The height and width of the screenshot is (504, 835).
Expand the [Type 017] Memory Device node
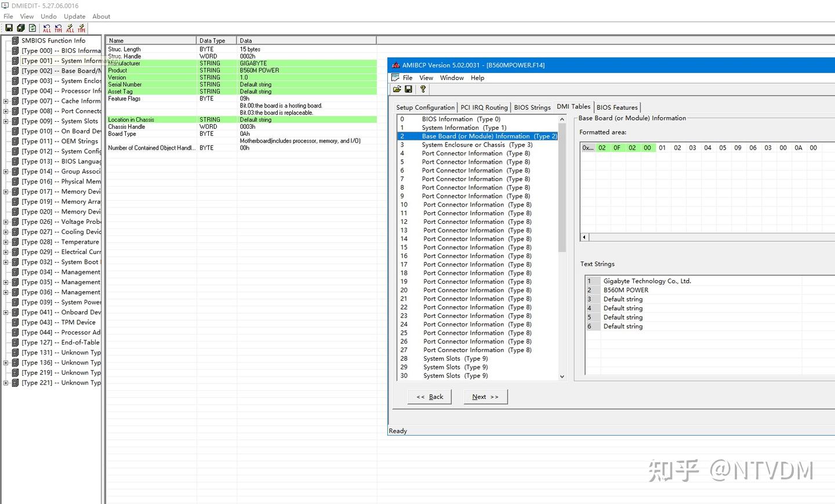(6, 191)
